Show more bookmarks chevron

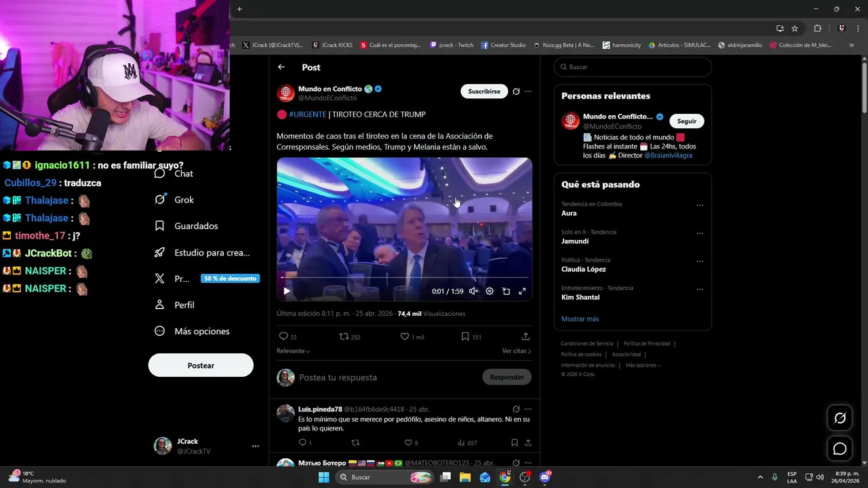tap(852, 45)
